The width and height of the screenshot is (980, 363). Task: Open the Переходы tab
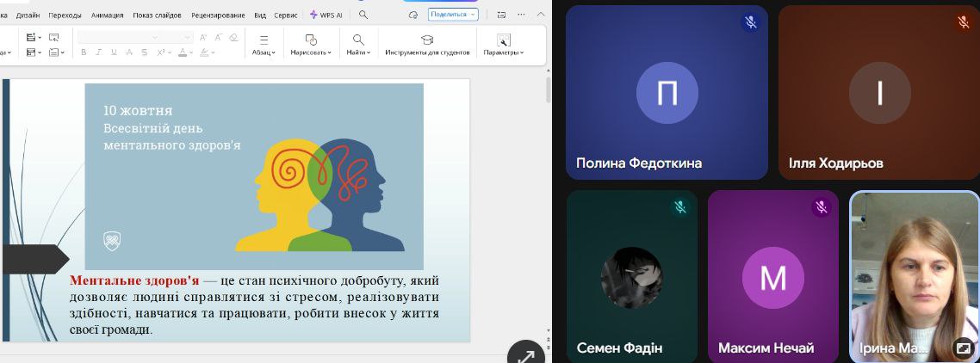[65, 15]
